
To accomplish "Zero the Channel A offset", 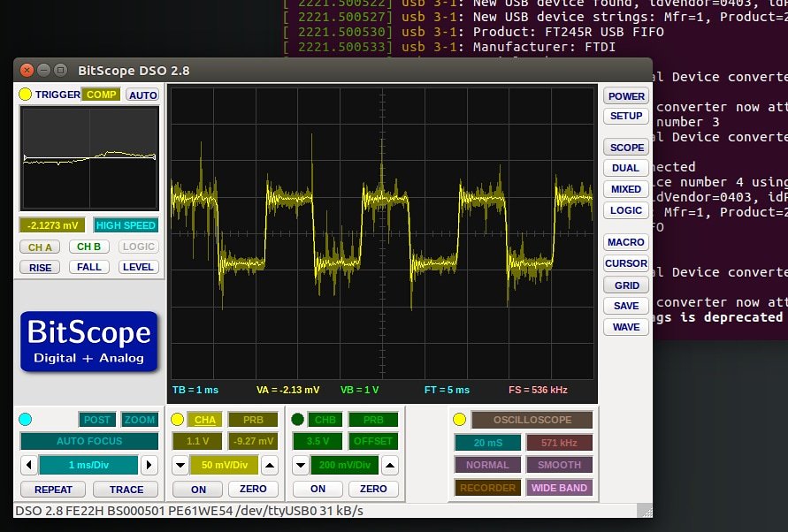I will 254,489.
